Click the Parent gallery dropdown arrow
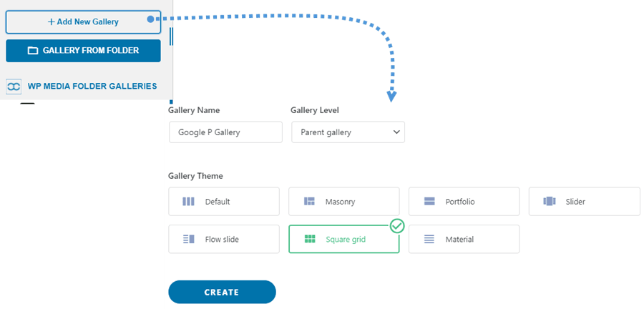644x309 pixels. pos(396,132)
